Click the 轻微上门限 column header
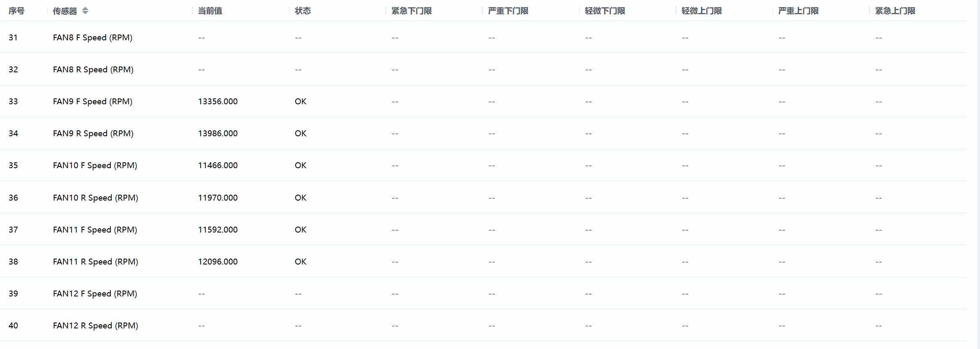980x349 pixels. click(x=702, y=11)
